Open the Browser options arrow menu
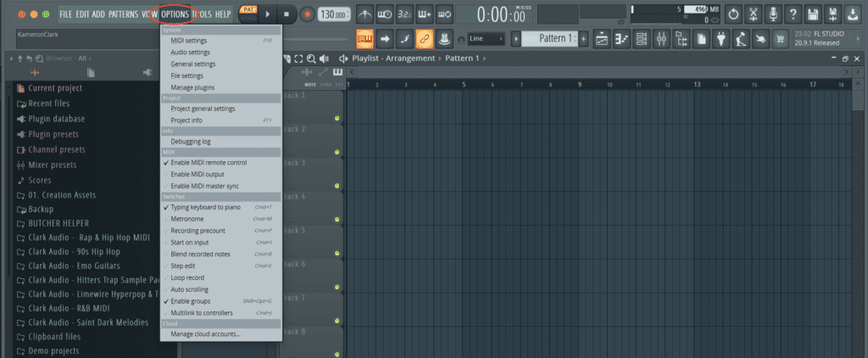The width and height of the screenshot is (868, 358). [12, 59]
